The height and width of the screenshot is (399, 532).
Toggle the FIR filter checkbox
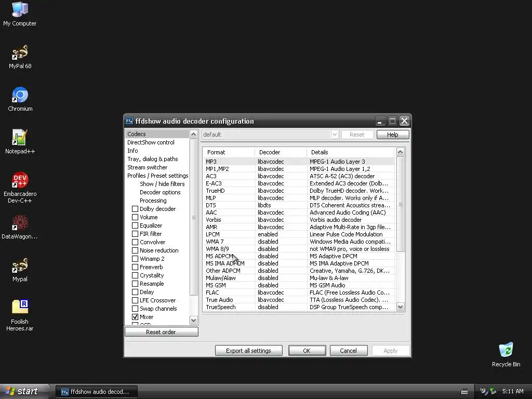coord(135,234)
